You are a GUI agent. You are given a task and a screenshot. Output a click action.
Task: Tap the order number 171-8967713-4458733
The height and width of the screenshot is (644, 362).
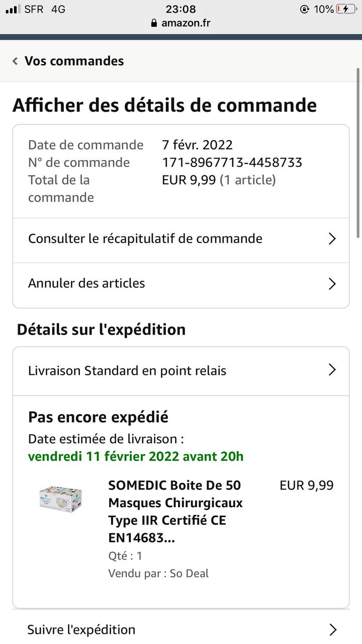[232, 163]
